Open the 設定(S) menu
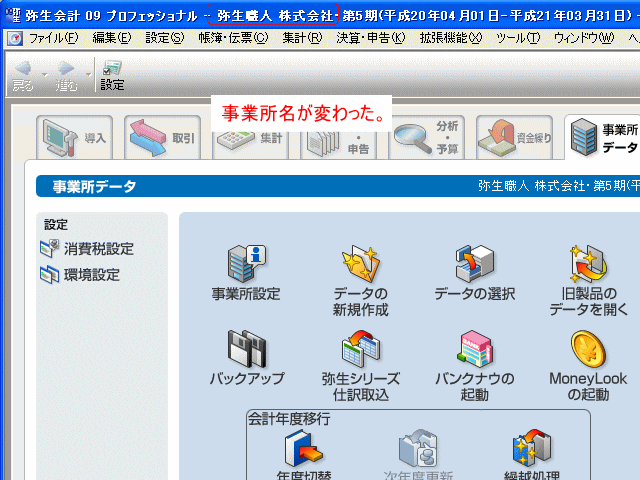Image resolution: width=640 pixels, height=480 pixels. [165, 38]
